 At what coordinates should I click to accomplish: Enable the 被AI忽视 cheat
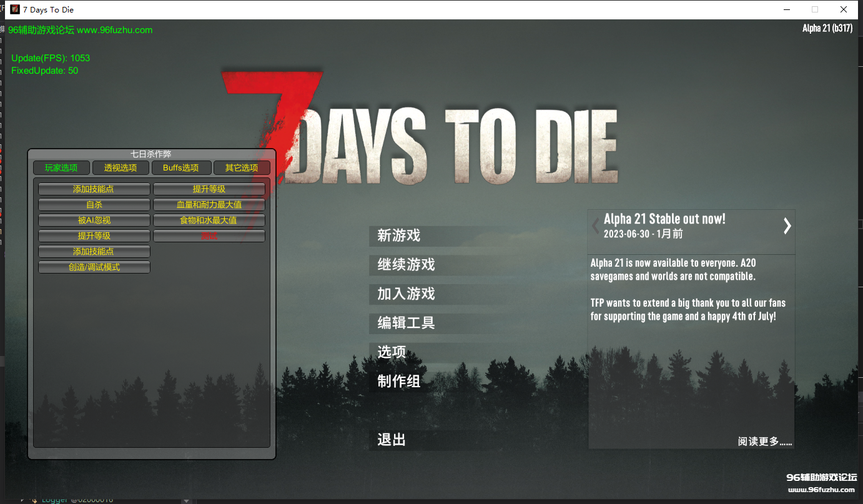tap(94, 220)
